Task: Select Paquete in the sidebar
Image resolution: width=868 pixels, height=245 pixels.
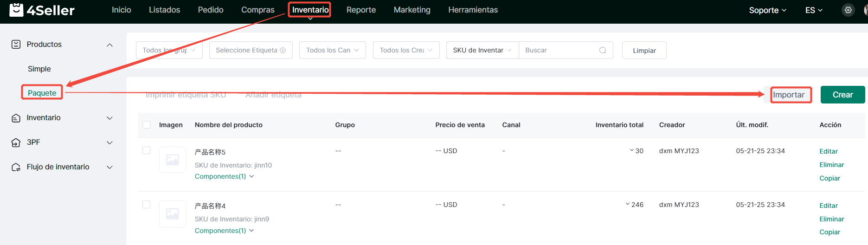Action: (x=42, y=93)
